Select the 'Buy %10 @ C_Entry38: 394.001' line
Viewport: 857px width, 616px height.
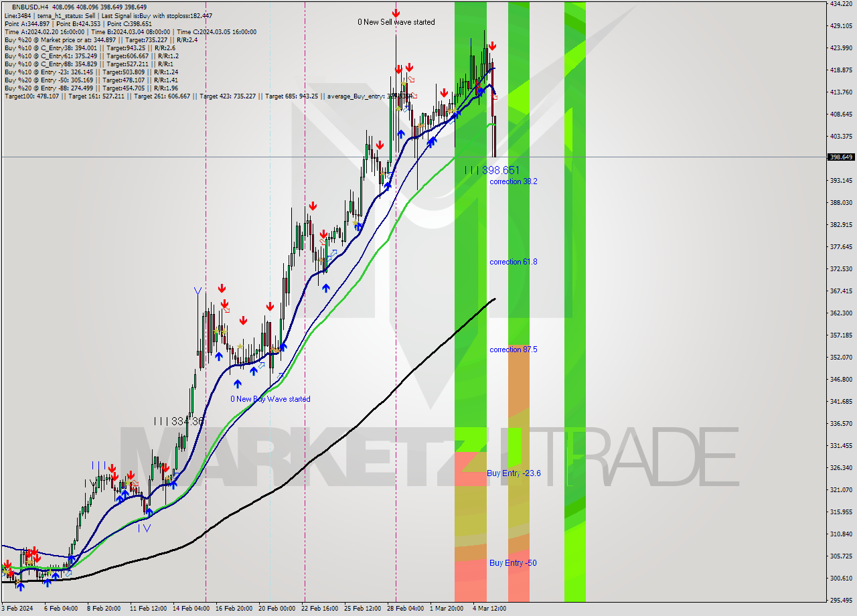(x=90, y=48)
